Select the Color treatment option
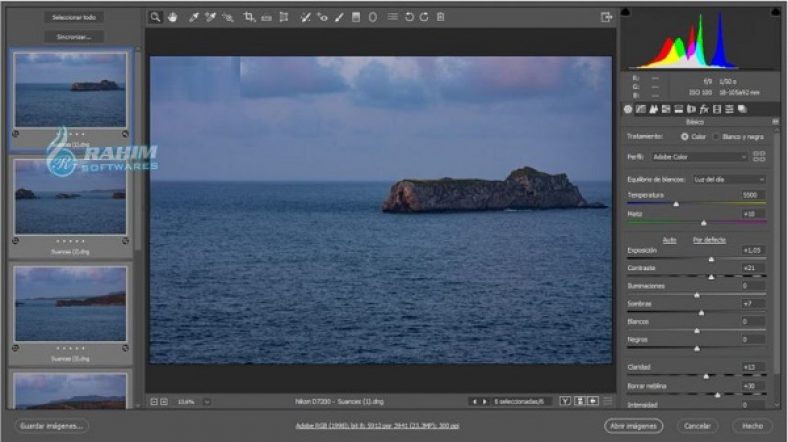 [685, 136]
